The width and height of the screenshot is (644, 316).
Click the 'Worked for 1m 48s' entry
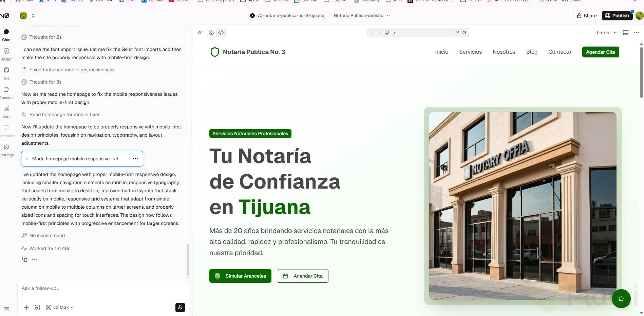(46, 248)
